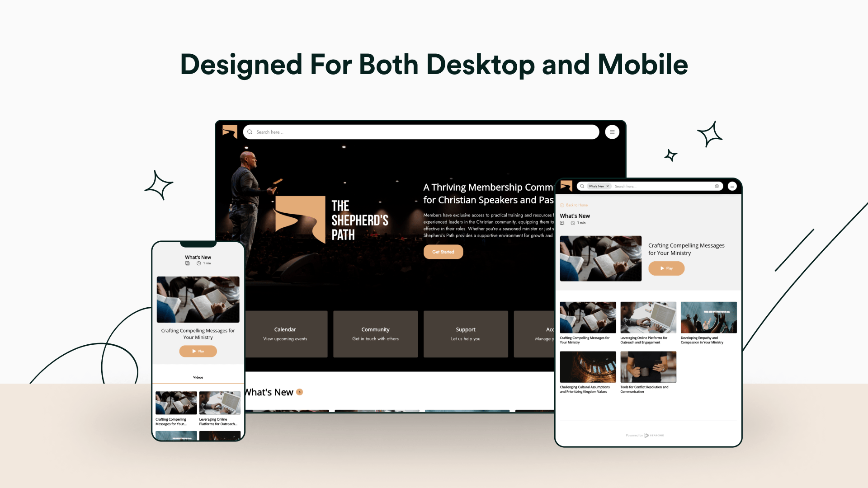Click the 'What's New' orange arrow icon
Viewport: 868px width, 488px height.
(300, 392)
